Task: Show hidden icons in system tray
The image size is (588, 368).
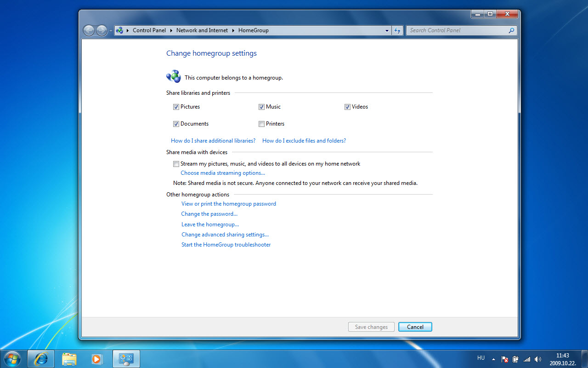Action: [x=494, y=359]
